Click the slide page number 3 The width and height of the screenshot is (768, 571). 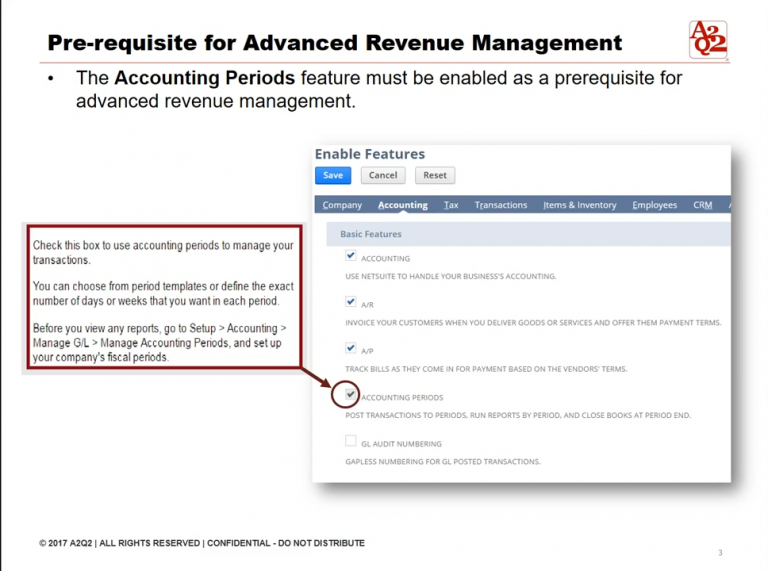[x=720, y=552]
